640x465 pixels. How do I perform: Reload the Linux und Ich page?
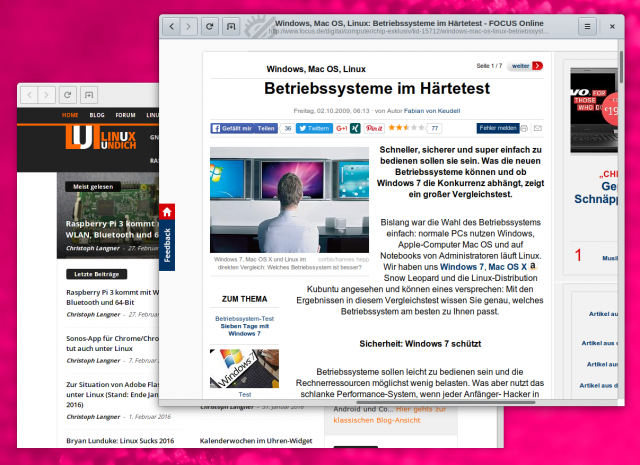tap(67, 95)
